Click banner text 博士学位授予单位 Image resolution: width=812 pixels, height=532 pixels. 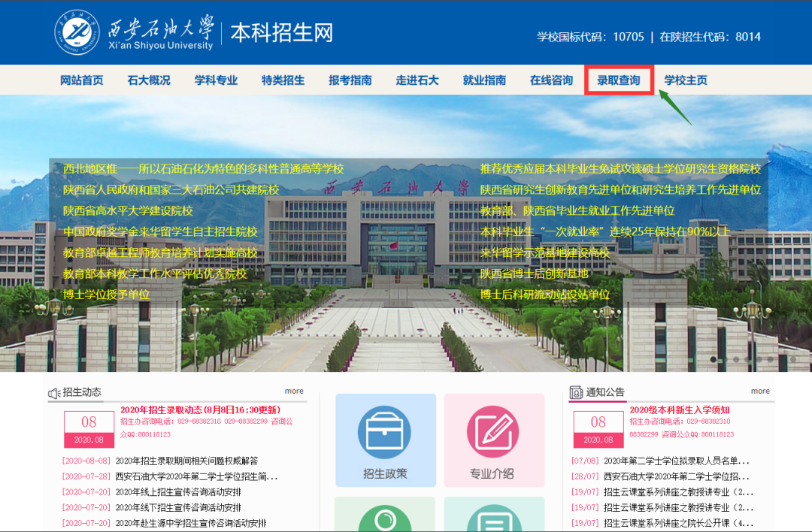click(106, 295)
